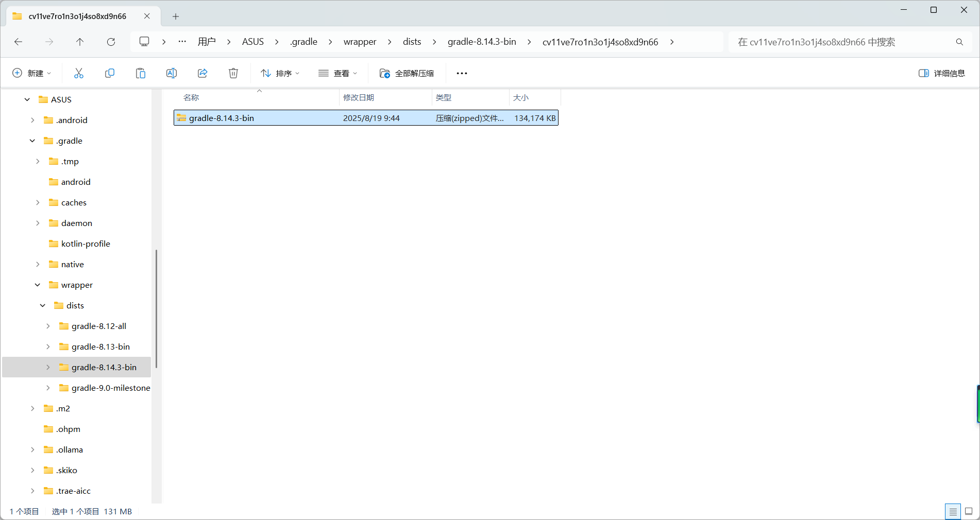Collapse the wrapper folder node

click(38, 285)
